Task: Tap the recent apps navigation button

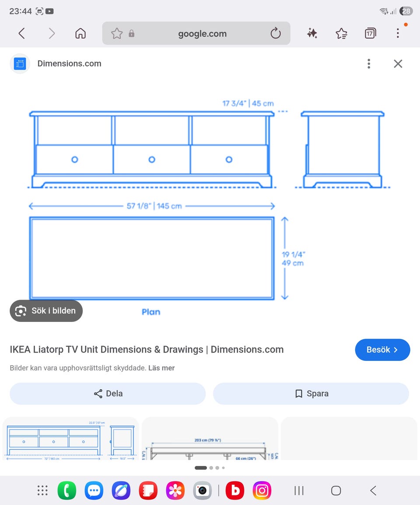Action: point(299,491)
